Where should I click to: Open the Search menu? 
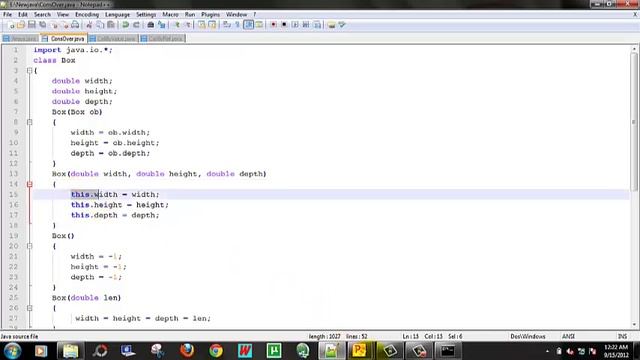coord(42,14)
